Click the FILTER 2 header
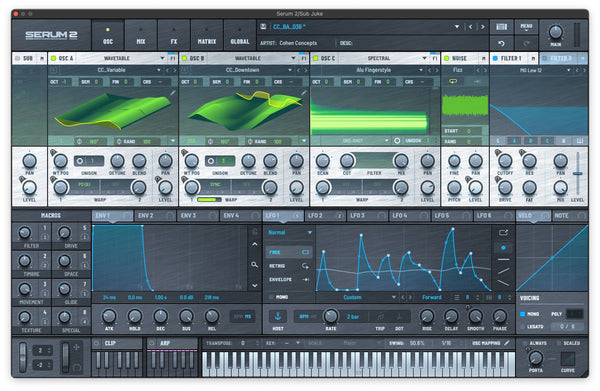600x391 pixels. [x=563, y=58]
